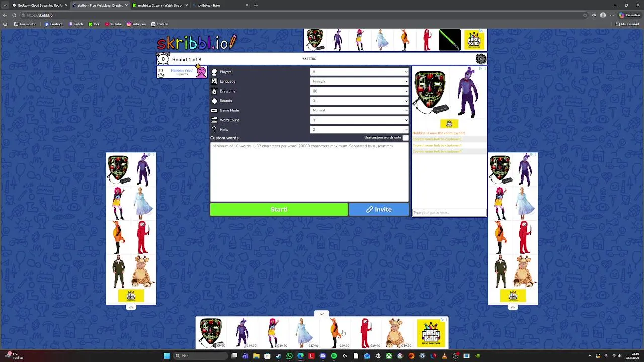Open the tab list dropdown in browser
The image size is (644, 362).
click(x=5, y=5)
